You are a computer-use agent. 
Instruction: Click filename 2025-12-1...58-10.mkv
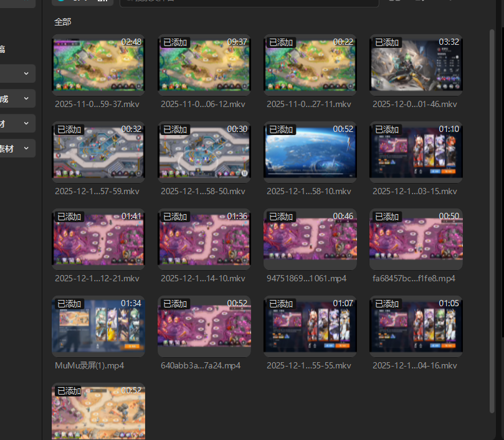click(309, 192)
